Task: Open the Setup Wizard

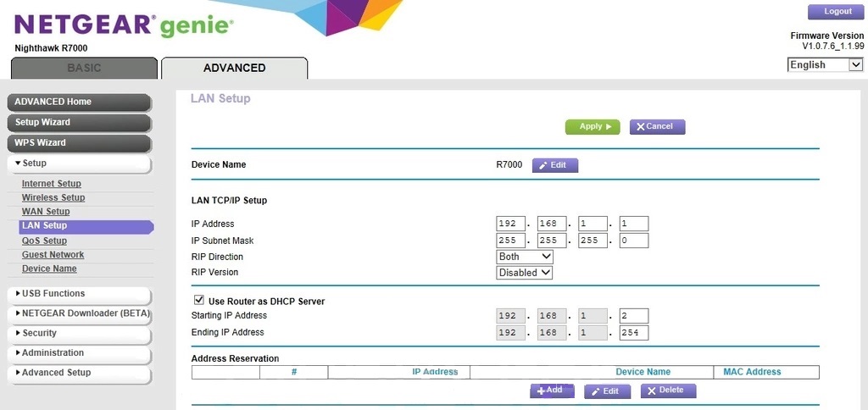Action: pos(79,122)
